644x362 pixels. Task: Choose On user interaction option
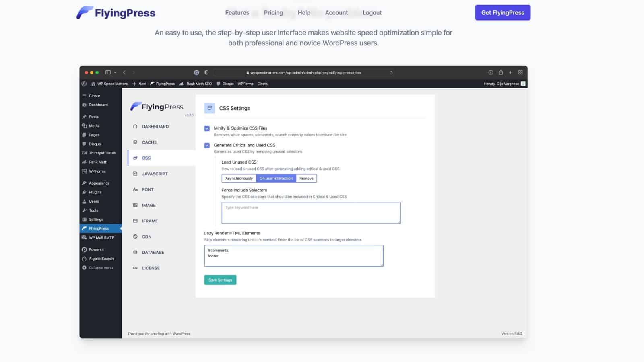(276, 178)
